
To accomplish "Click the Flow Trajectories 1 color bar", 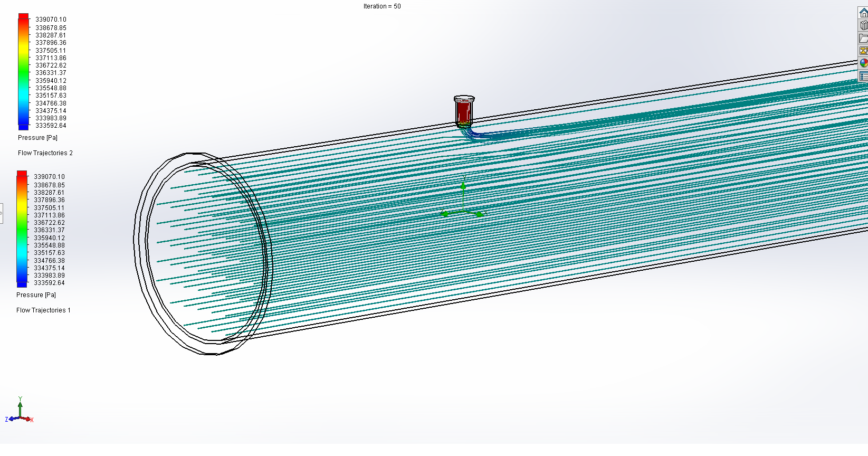I will click(22, 229).
